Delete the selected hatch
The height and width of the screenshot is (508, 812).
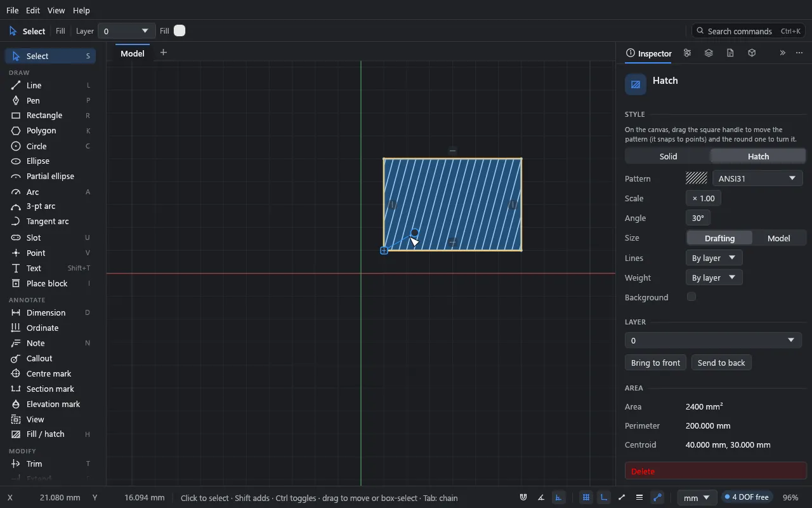click(x=716, y=471)
